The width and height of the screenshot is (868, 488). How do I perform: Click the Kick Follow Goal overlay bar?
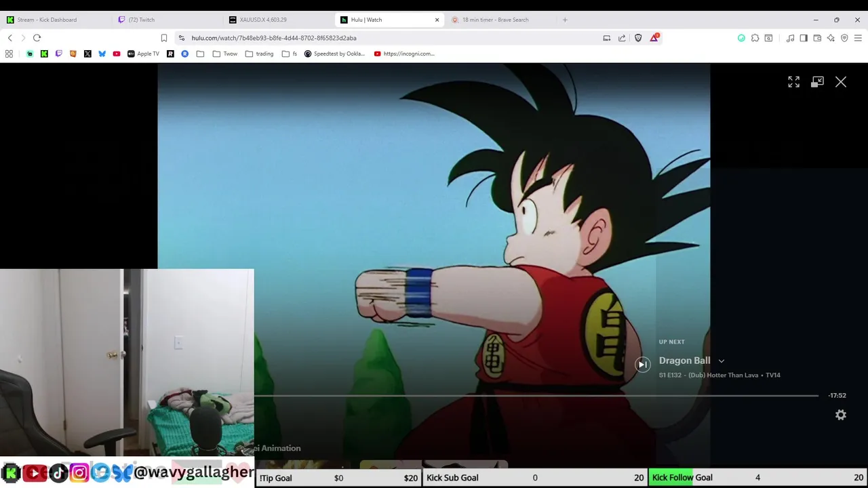coord(757,478)
